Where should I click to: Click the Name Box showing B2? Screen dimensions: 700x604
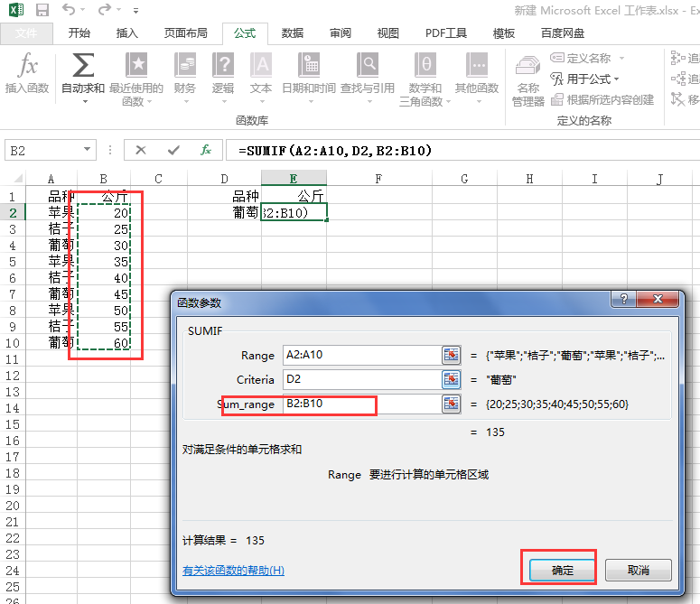tap(43, 151)
